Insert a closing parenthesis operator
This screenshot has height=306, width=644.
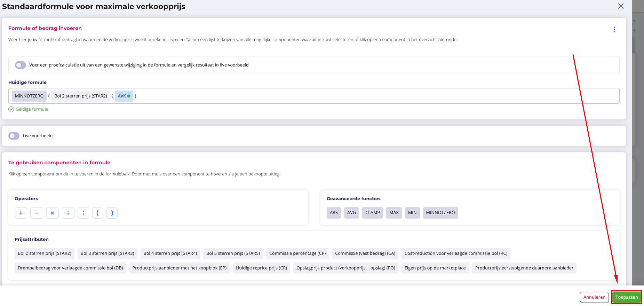112,213
